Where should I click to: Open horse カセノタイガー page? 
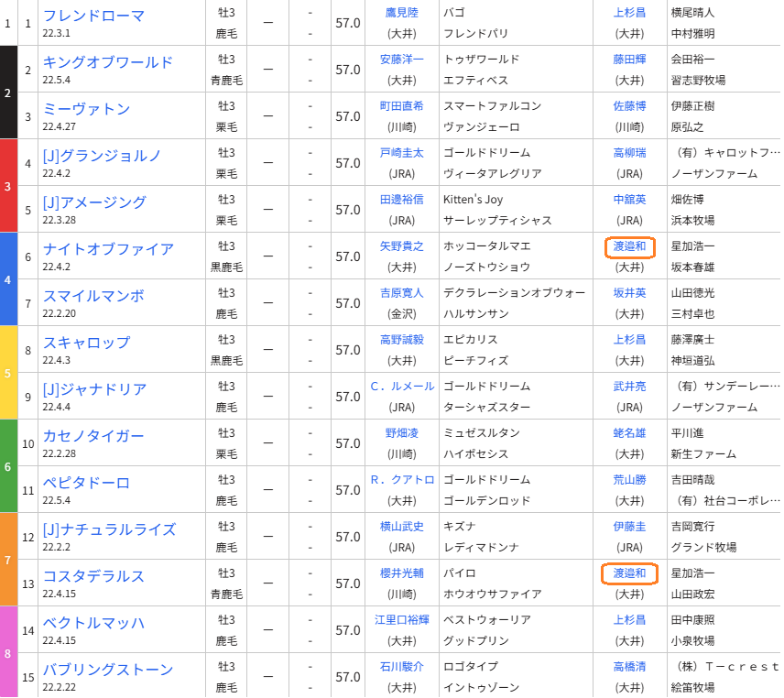pos(93,436)
